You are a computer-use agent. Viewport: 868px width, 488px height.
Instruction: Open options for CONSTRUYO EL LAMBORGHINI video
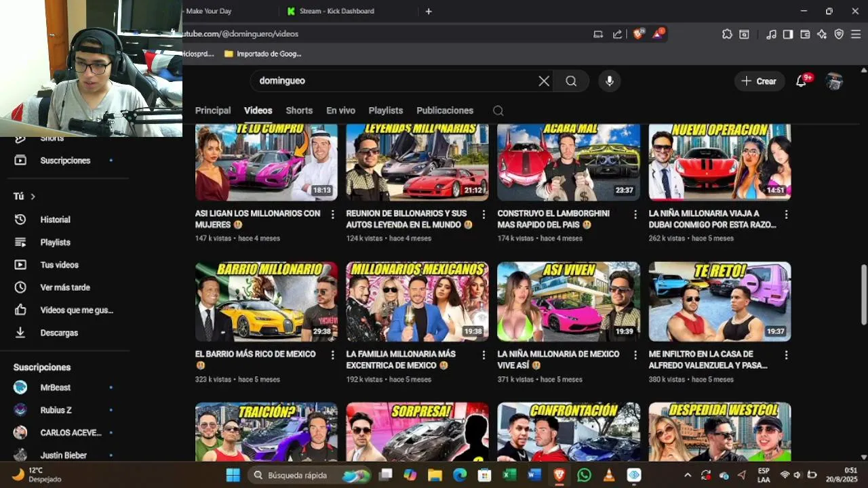pos(635,214)
